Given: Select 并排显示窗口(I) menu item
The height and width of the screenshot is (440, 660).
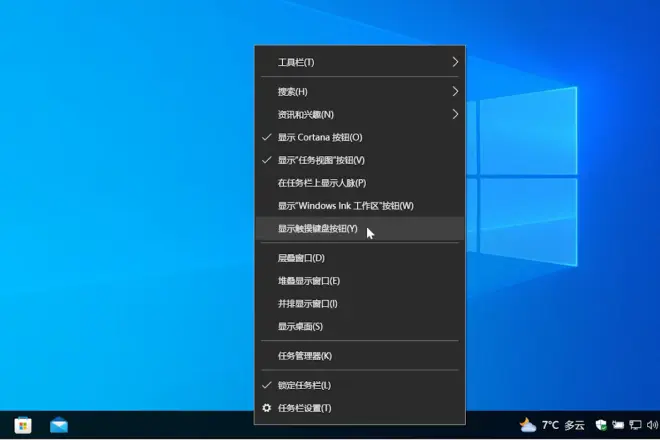Looking at the screenshot, I should 360,304.
